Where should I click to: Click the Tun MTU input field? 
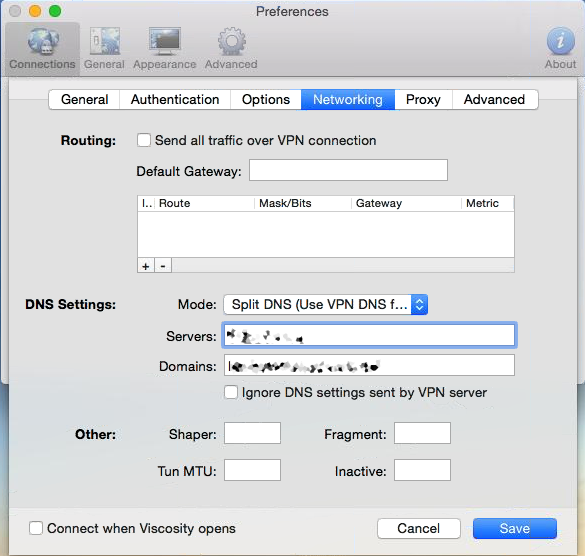point(252,470)
